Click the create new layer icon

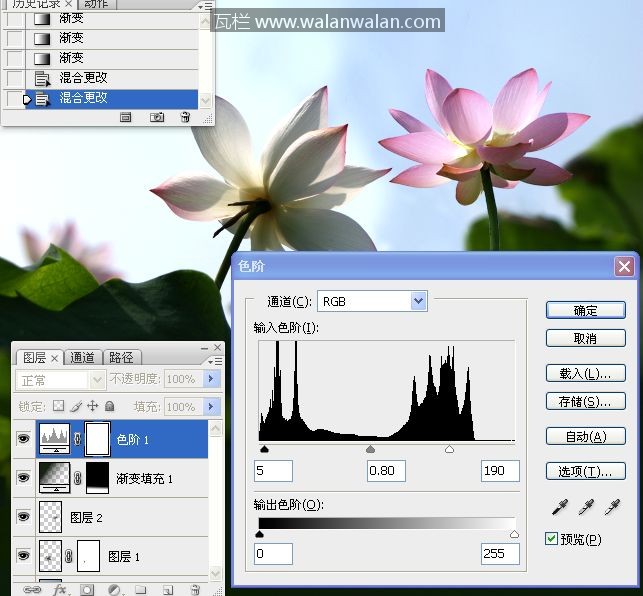click(168, 590)
